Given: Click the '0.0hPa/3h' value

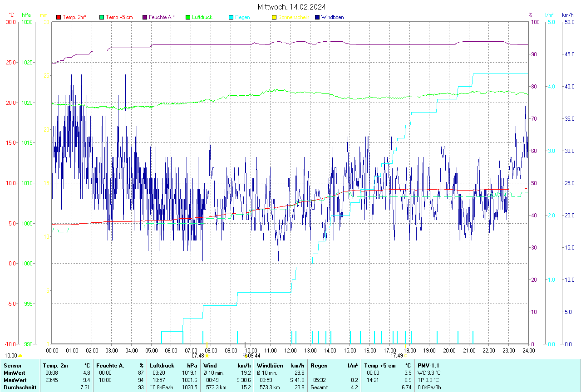Looking at the screenshot, I should pyautogui.click(x=429, y=387).
